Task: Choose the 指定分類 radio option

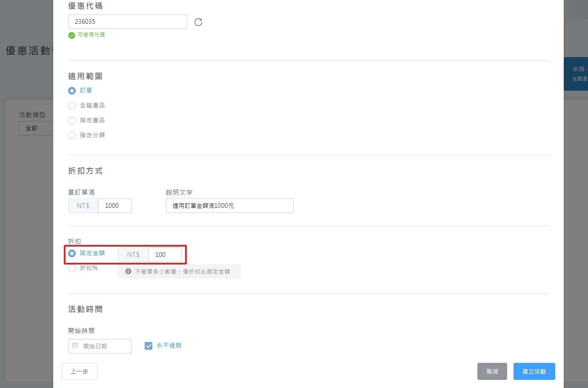Action: pyautogui.click(x=72, y=135)
